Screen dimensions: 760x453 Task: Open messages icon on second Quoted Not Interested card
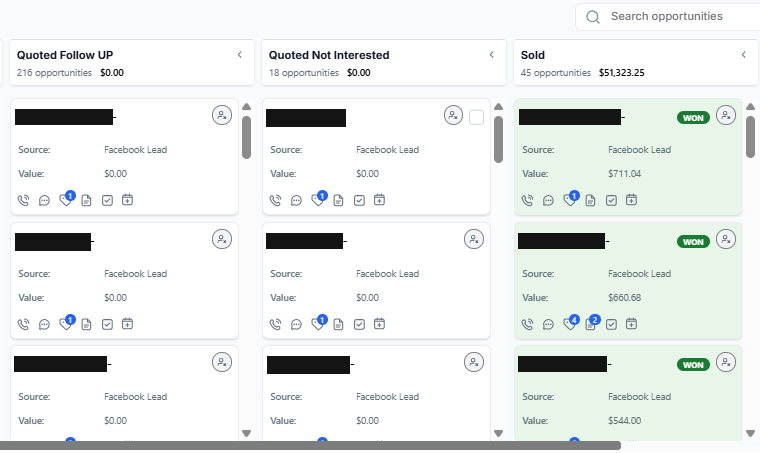[296, 324]
